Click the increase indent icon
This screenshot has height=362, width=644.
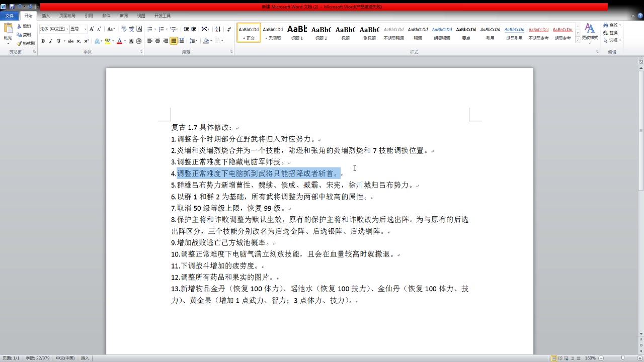[194, 29]
